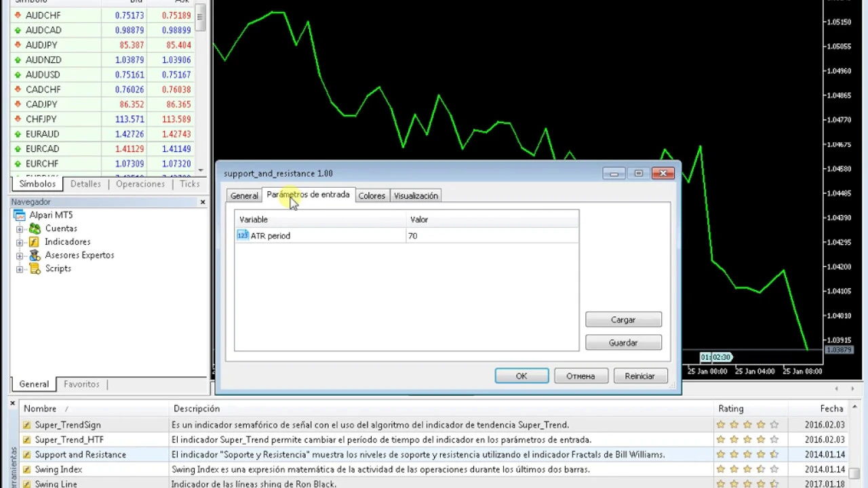Click the CHFJPY bid 113.571
868x488 pixels.
[130, 119]
